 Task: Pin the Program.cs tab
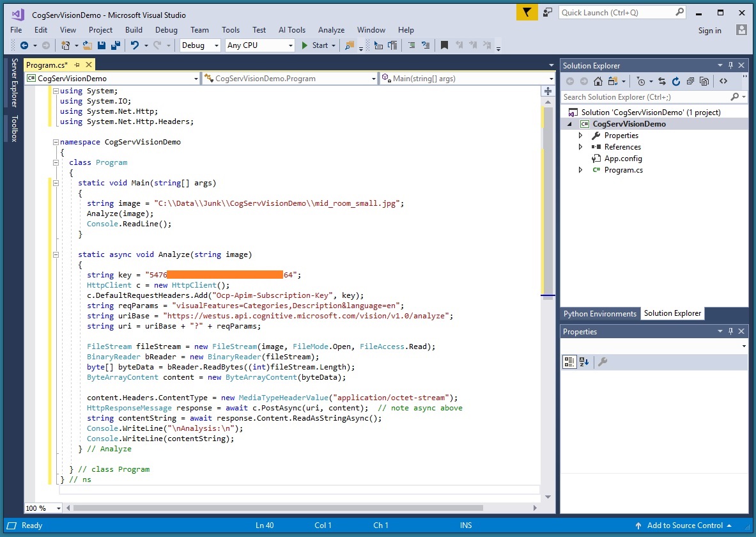[x=77, y=65]
